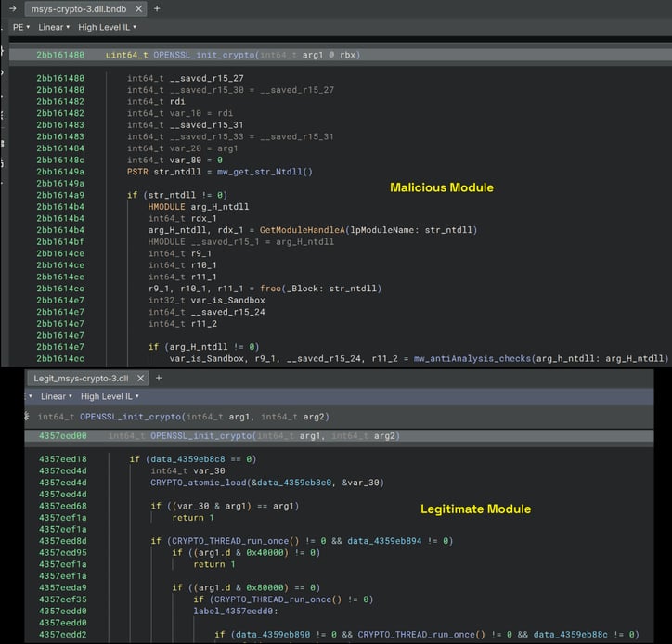The height and width of the screenshot is (644, 672).
Task: Open High Level IL dropdown in bottom window
Action: coord(110,396)
